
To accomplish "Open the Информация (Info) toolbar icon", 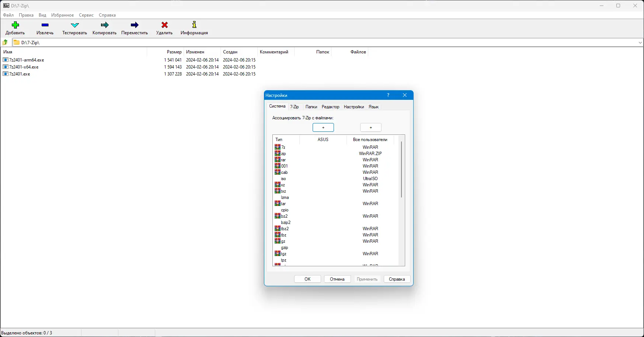I will click(194, 25).
